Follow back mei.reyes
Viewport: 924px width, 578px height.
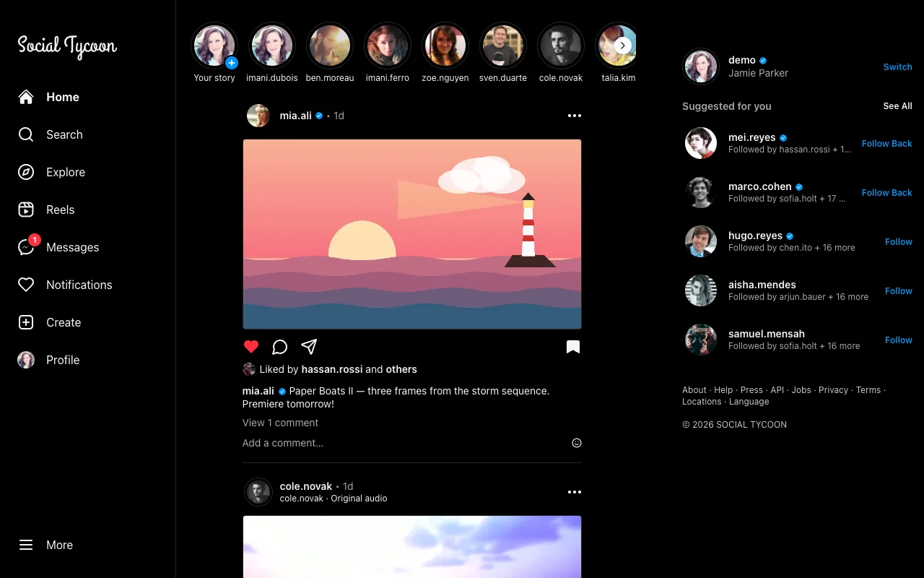click(x=887, y=143)
